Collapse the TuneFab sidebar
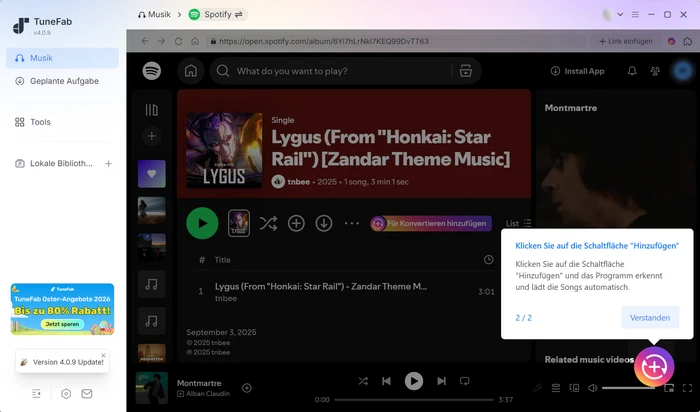Viewport: 700px width, 412px height. [37, 393]
